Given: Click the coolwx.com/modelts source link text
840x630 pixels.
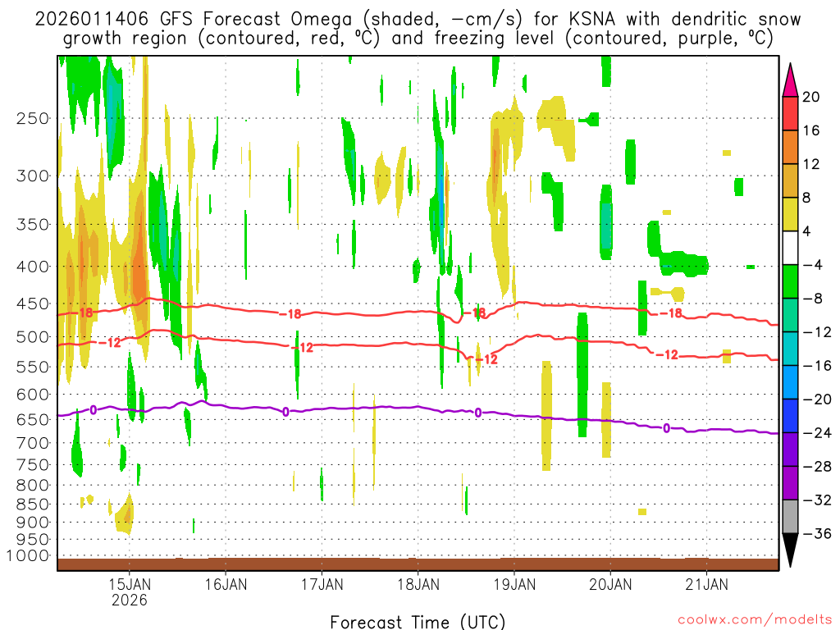Looking at the screenshot, I should [755, 620].
